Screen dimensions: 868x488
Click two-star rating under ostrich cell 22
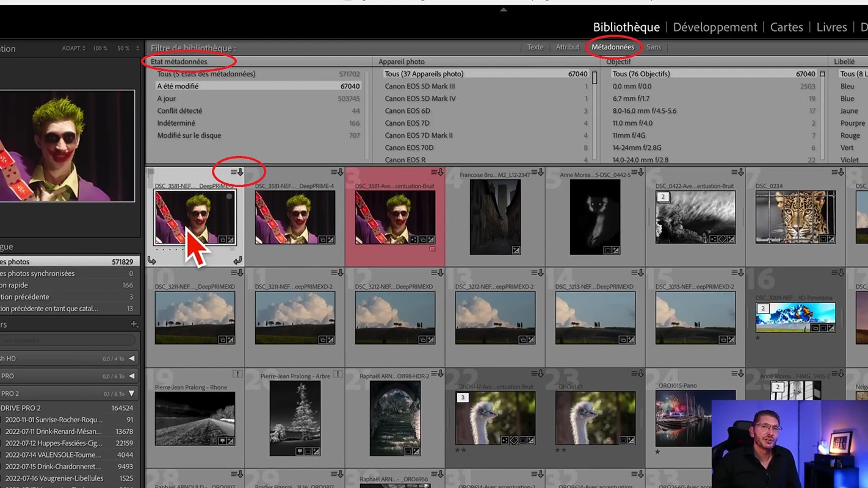point(460,450)
